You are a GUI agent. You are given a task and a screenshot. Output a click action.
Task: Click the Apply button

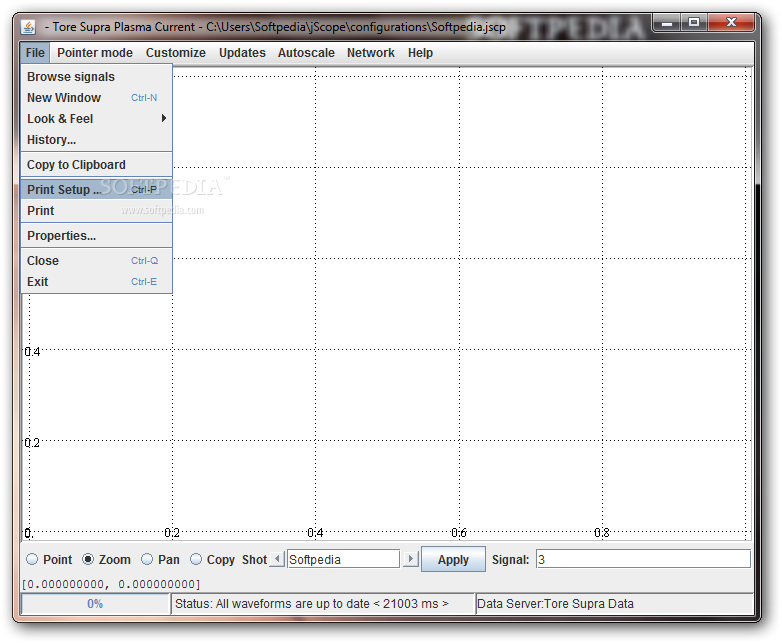click(x=453, y=559)
